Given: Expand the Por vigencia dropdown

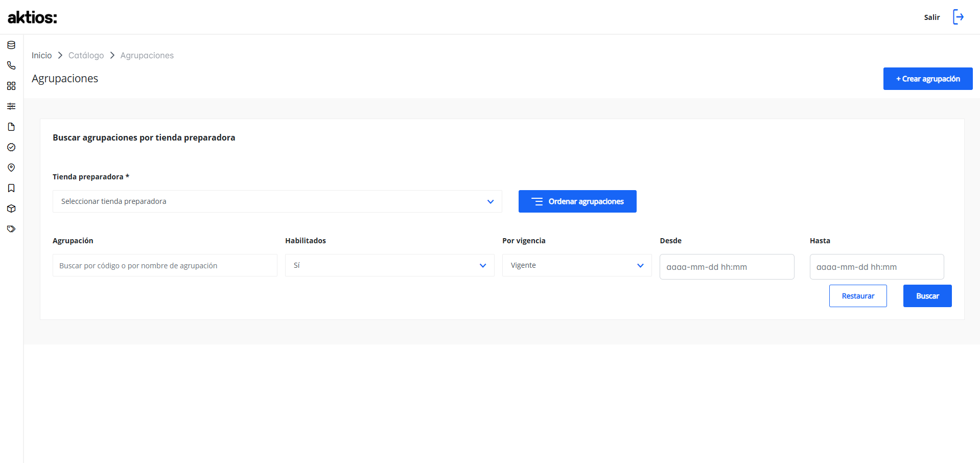Looking at the screenshot, I should [577, 265].
